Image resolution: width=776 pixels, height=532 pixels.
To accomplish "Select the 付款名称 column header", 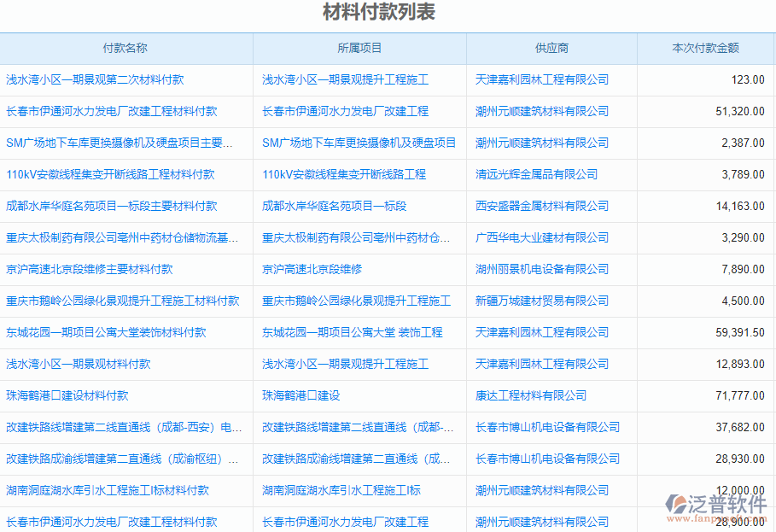I will tap(126, 49).
